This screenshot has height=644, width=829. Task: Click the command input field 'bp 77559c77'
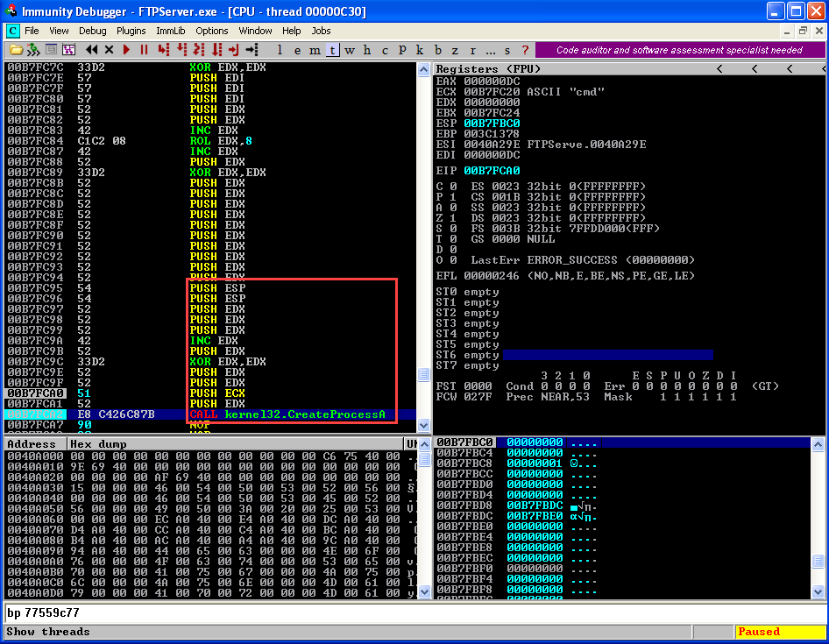click(x=414, y=612)
